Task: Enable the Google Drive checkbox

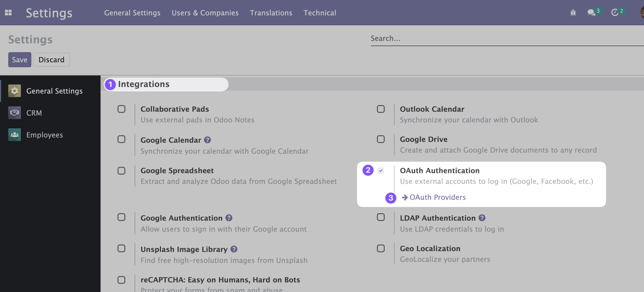Action: point(381,139)
